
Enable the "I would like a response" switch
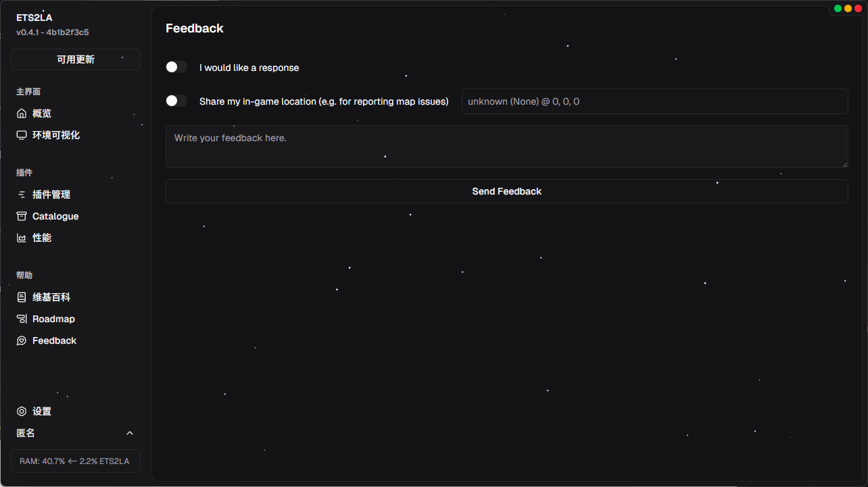[x=176, y=67]
